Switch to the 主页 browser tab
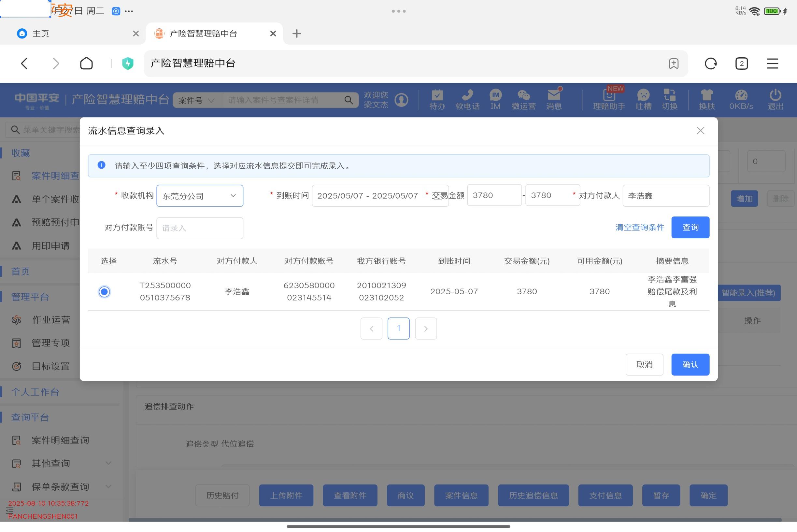 73,33
